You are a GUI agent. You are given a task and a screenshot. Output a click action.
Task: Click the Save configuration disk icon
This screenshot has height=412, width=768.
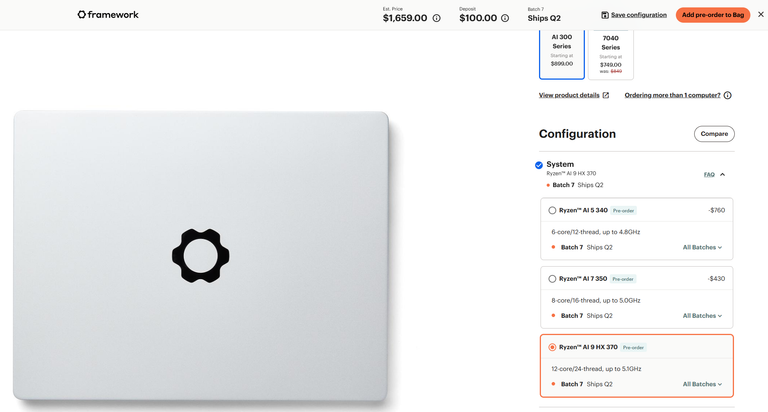tap(605, 15)
